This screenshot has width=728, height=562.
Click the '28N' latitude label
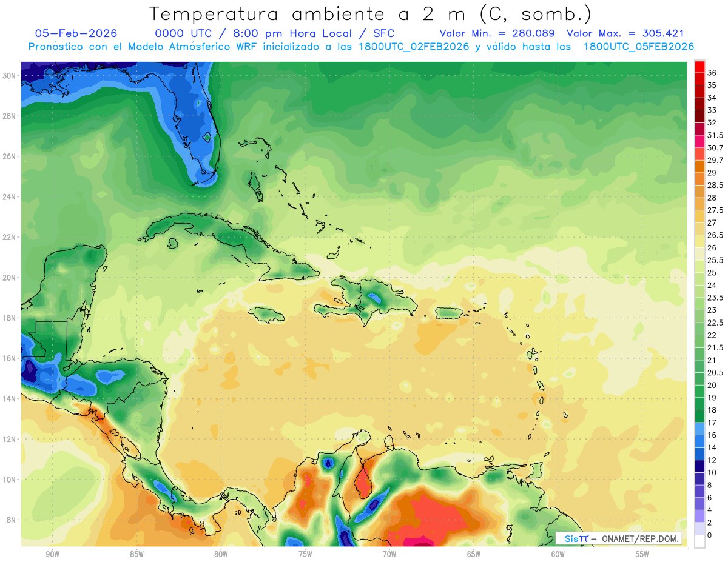pyautogui.click(x=10, y=116)
